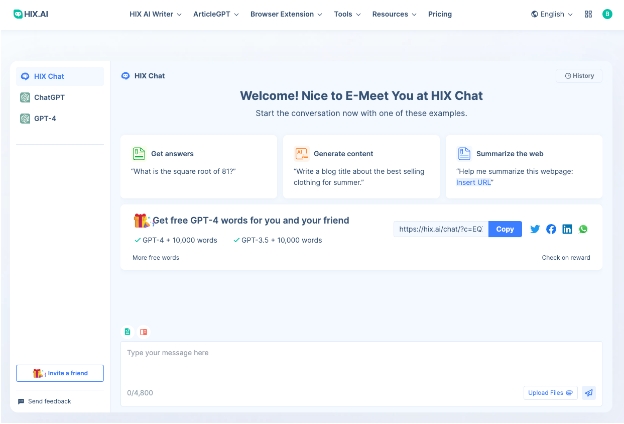Click the Invite a friend button
The height and width of the screenshot is (424, 624).
coord(60,373)
